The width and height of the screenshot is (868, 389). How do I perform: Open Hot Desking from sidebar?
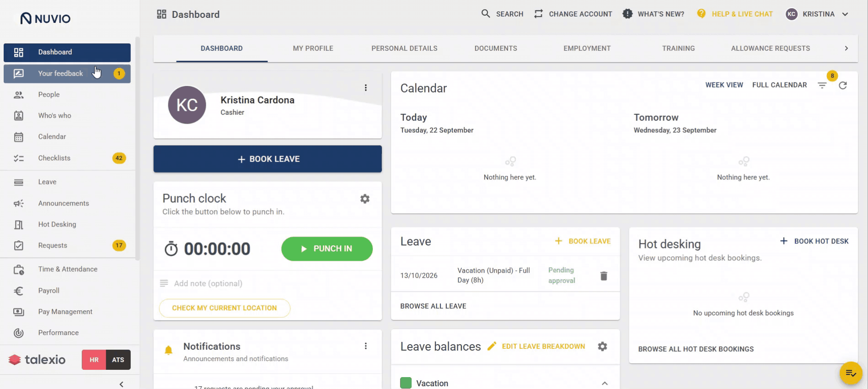click(x=67, y=224)
